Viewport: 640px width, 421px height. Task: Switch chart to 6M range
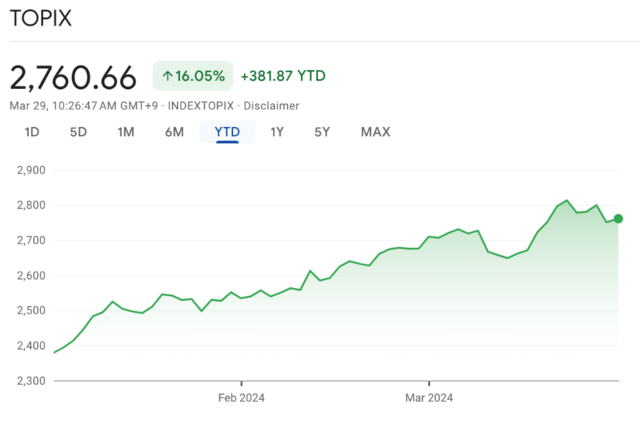tap(174, 132)
